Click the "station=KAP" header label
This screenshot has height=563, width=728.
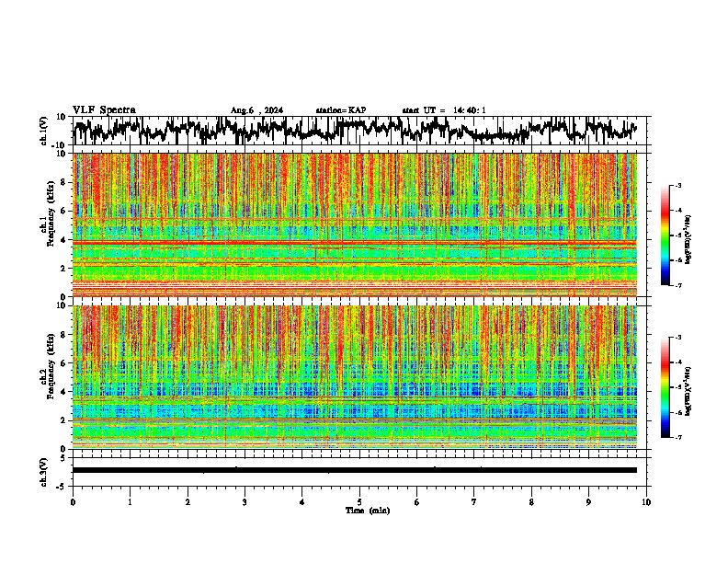click(x=341, y=110)
